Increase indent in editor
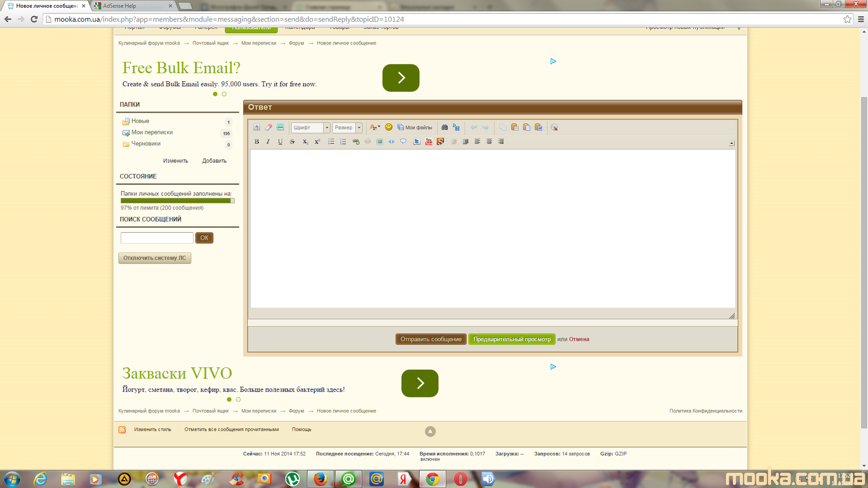The width and height of the screenshot is (868, 488). [x=465, y=142]
